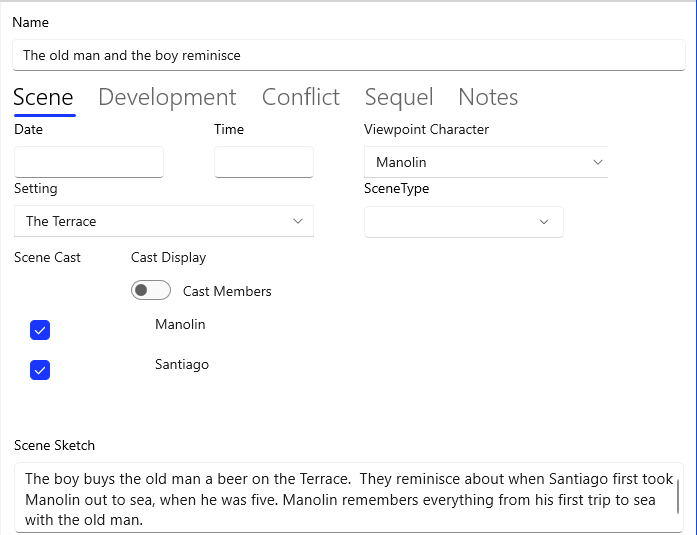
Task: Toggle the Cast Members display switch
Action: pyautogui.click(x=151, y=291)
